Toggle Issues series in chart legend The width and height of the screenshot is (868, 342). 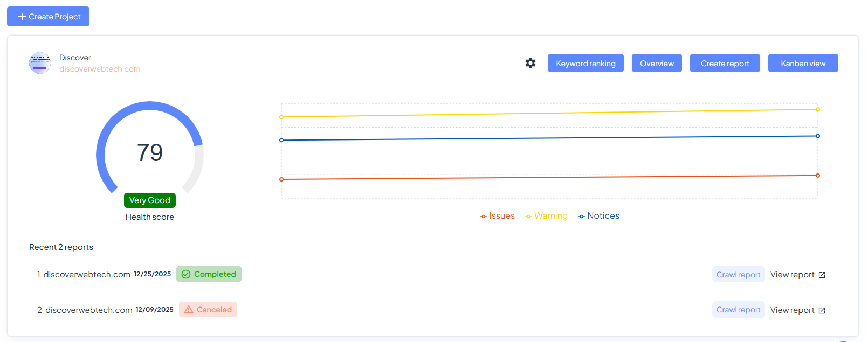click(x=497, y=216)
